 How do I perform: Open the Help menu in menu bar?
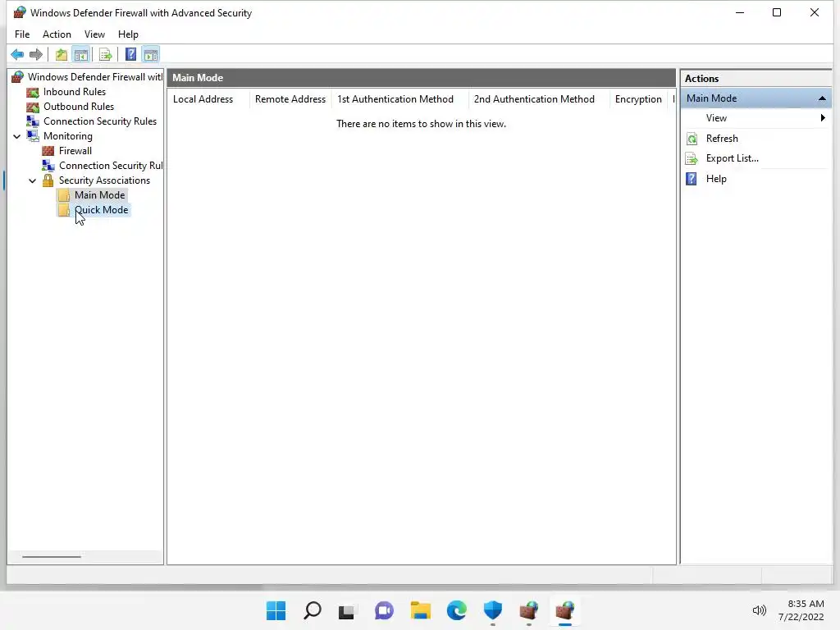[128, 34]
